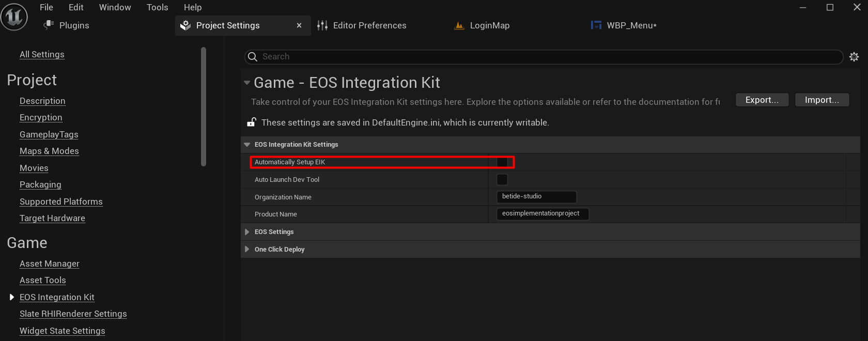Collapse the EOS Integration Kit Settings section
868x341 pixels.
(x=247, y=145)
